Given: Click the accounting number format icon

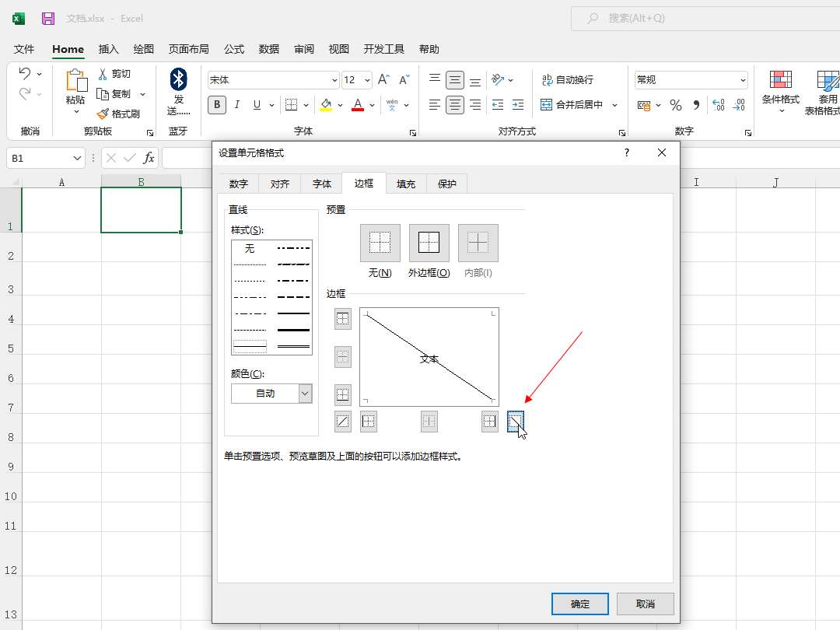Looking at the screenshot, I should tap(644, 105).
